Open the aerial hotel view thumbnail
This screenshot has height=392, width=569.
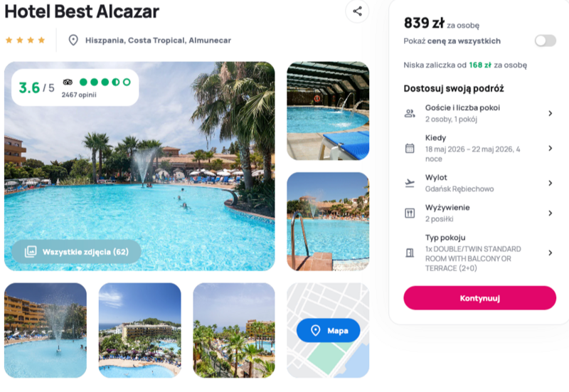click(x=139, y=330)
